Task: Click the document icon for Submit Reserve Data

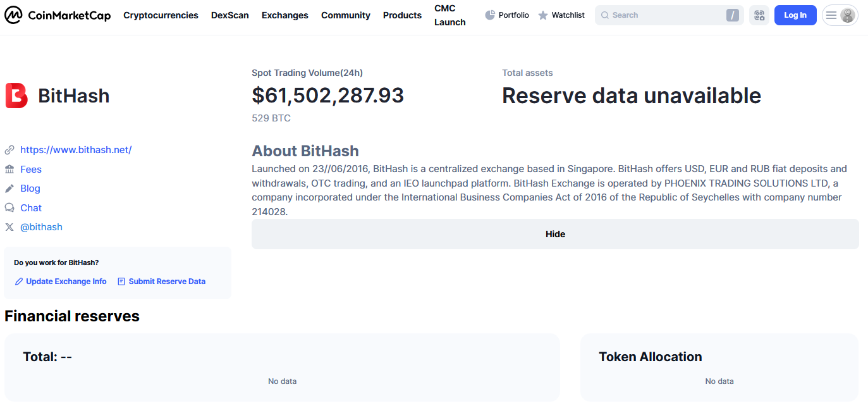Action: pos(121,281)
